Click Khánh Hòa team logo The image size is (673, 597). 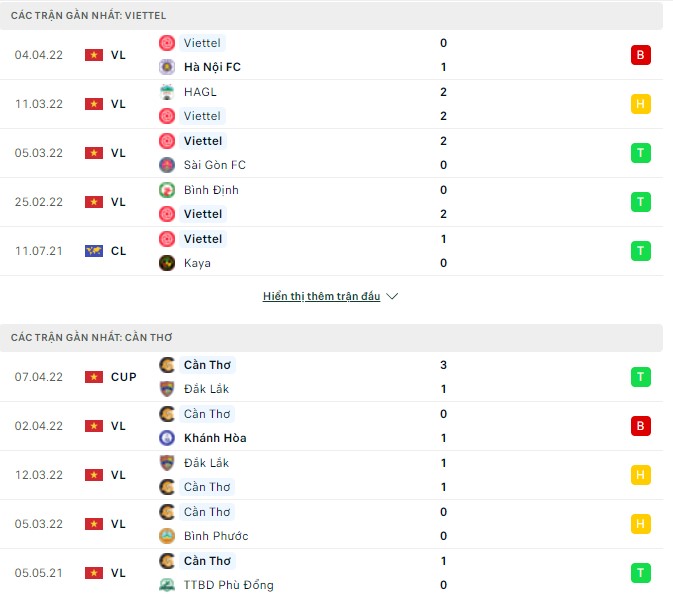click(167, 438)
